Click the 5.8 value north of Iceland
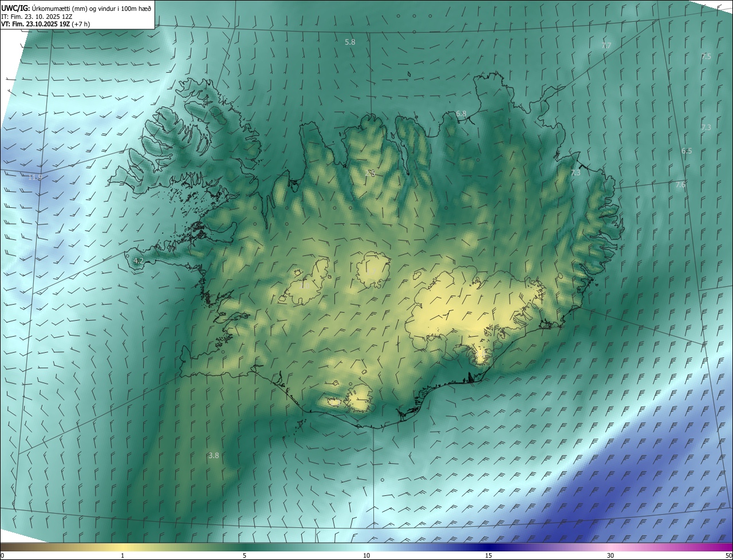Image resolution: width=733 pixels, height=560 pixels. tap(350, 42)
